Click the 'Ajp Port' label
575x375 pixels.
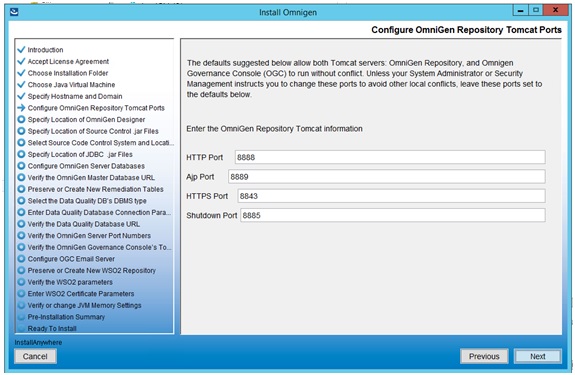click(200, 177)
